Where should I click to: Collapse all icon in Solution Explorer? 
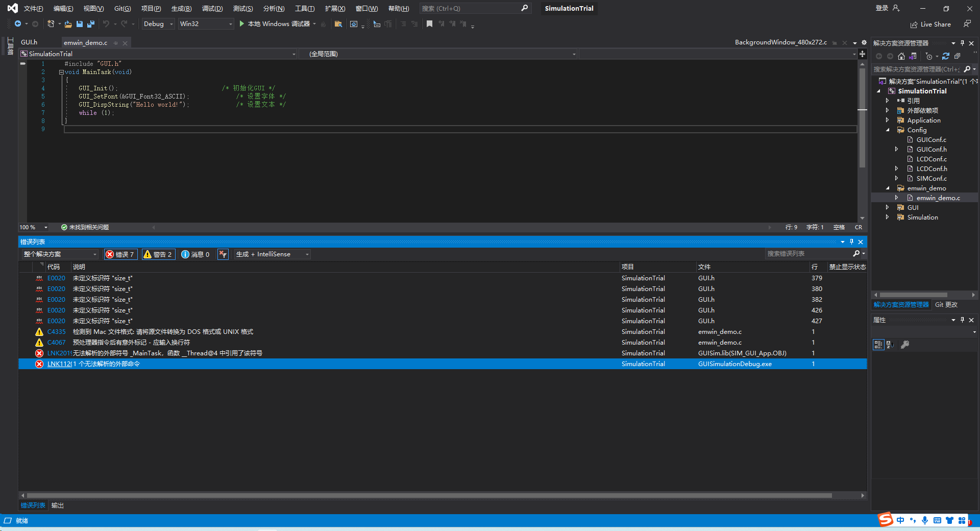957,56
